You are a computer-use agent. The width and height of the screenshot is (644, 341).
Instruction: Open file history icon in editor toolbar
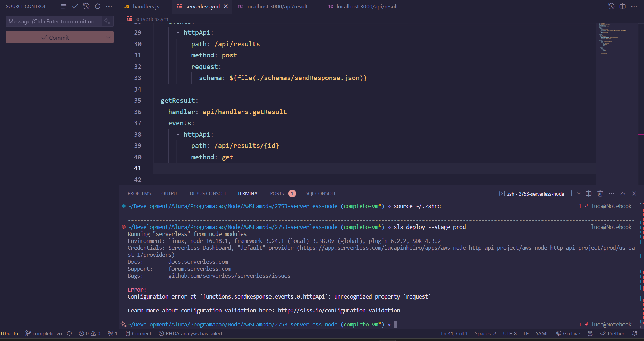click(x=611, y=6)
